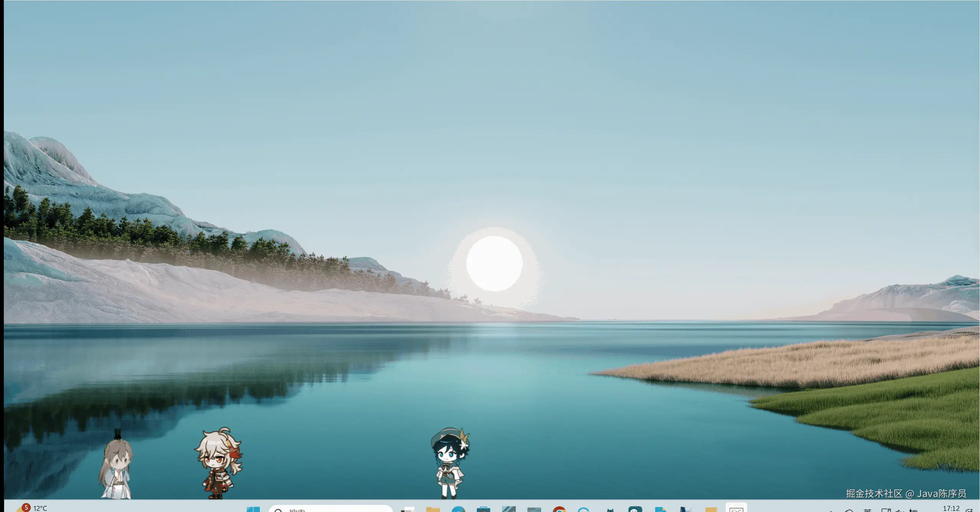Viewport: 980px width, 512px height.
Task: Open the Windows Start menu
Action: coord(253,509)
